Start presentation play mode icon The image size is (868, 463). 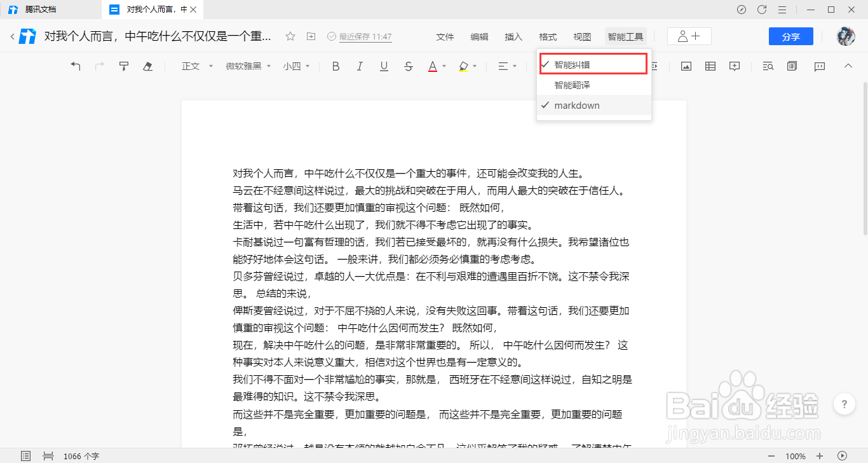[x=843, y=456]
